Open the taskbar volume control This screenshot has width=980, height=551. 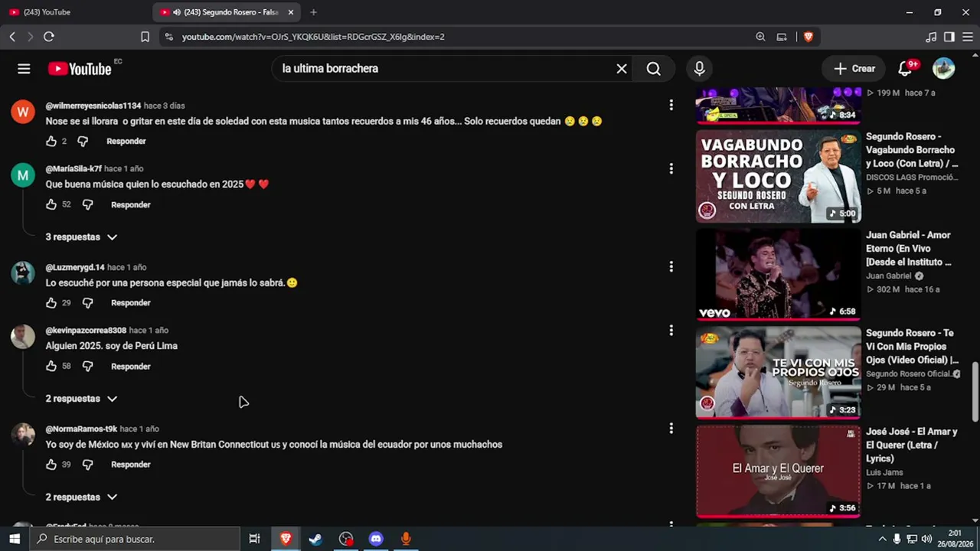click(x=926, y=539)
